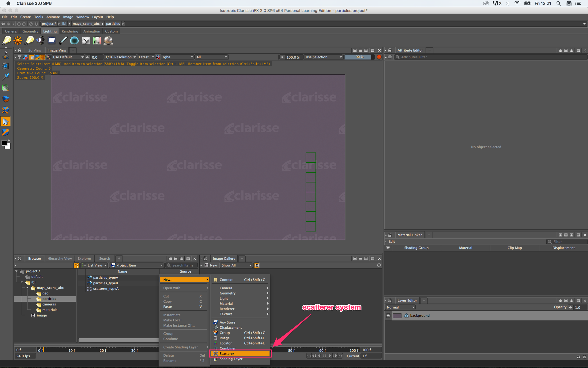Open macOS Spotlight search
Viewport: 588px width, 368px height.
click(558, 3)
